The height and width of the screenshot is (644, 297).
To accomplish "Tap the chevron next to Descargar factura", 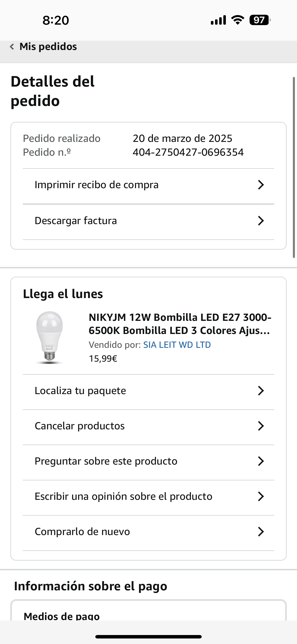I will point(261,221).
